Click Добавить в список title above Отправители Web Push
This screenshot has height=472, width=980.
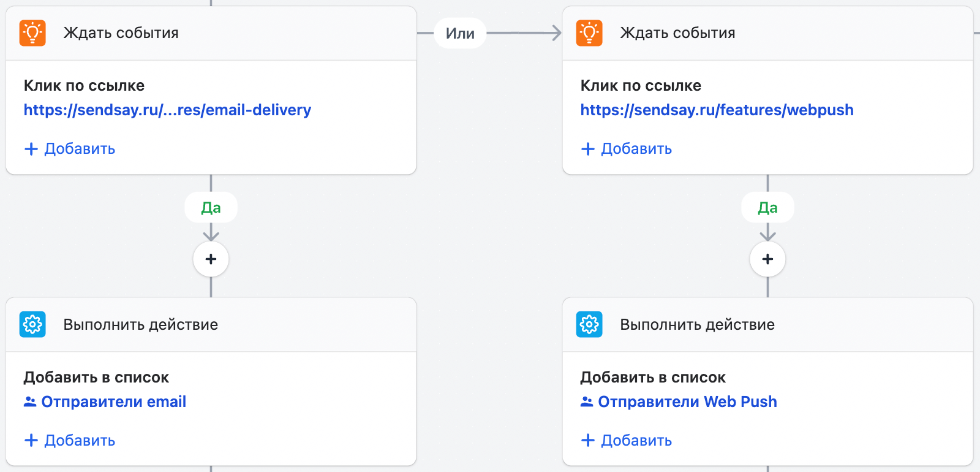click(x=653, y=377)
